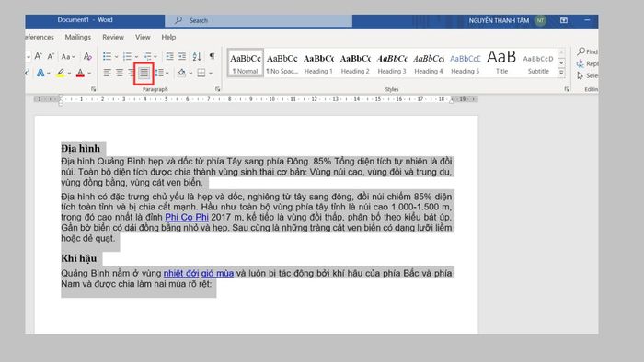Apply the Heading 5 style
644x362 pixels.
(x=465, y=63)
